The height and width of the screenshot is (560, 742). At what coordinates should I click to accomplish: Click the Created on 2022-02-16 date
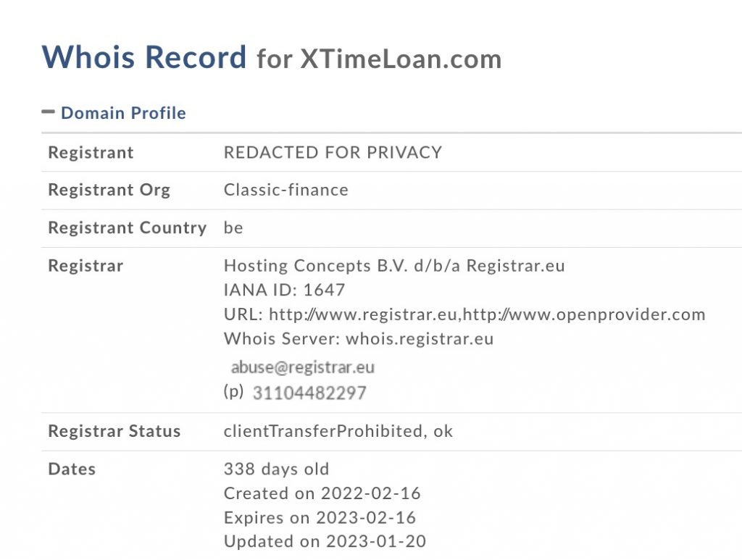[x=322, y=493]
